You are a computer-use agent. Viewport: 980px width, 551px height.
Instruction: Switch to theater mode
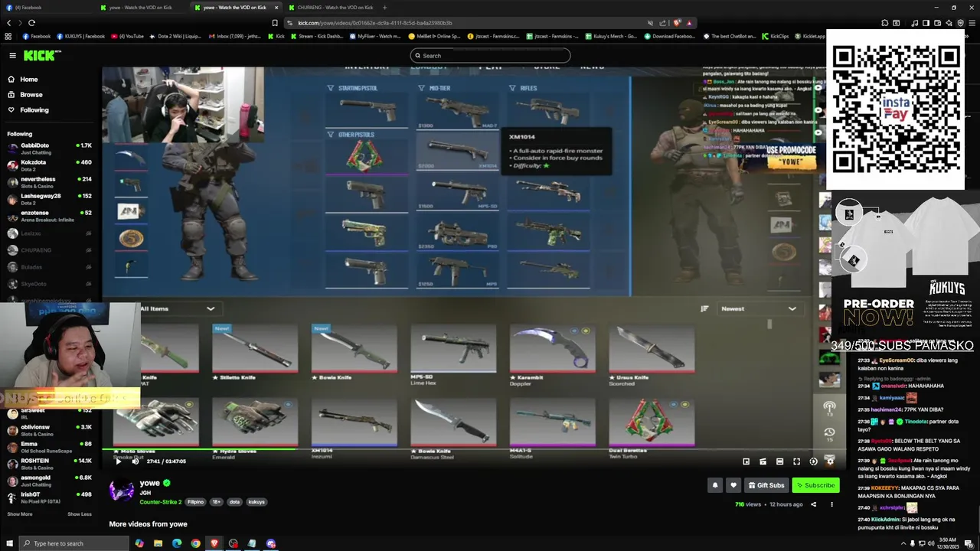point(779,461)
